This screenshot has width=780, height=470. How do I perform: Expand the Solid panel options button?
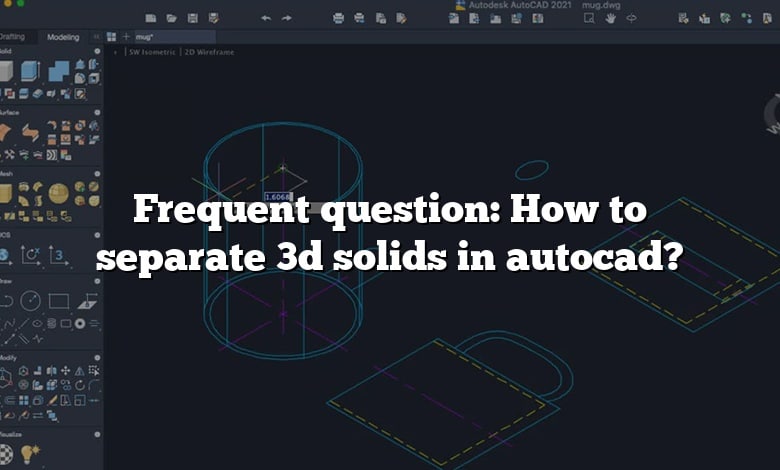point(97,51)
